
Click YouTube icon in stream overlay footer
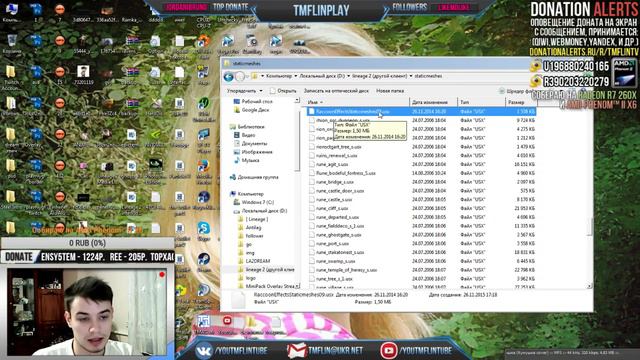point(388,350)
